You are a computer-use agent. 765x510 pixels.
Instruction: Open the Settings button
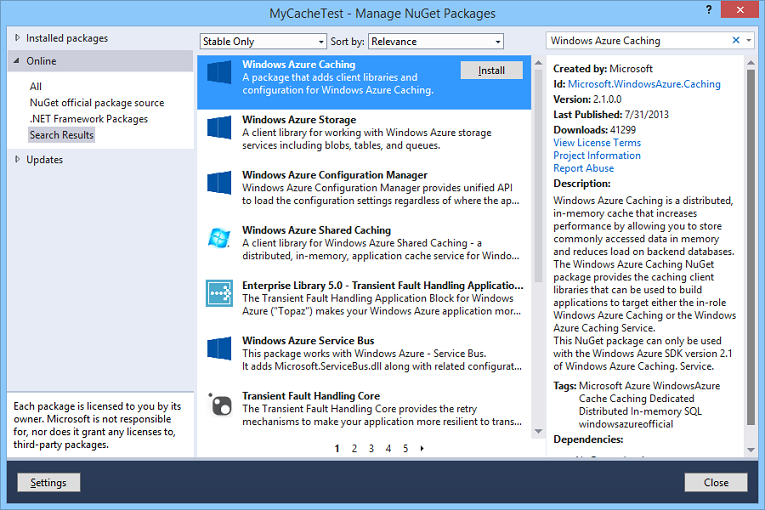click(48, 482)
